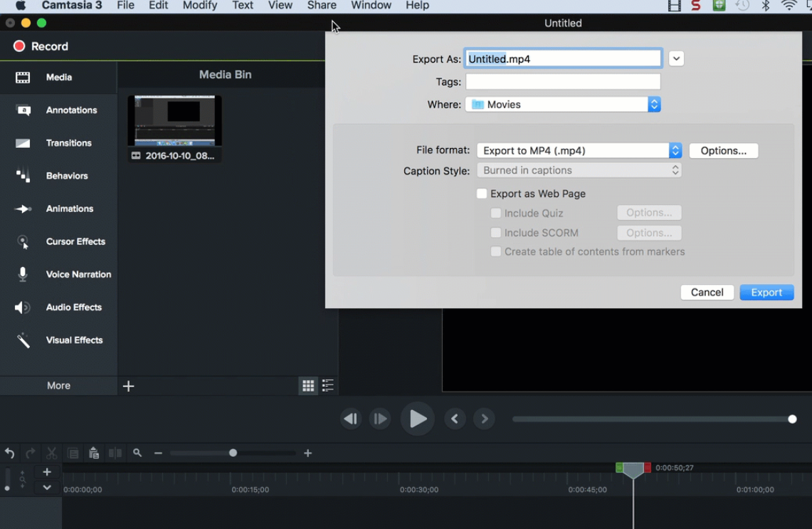Toggle the Include SCORM checkbox
The image size is (812, 529).
[x=495, y=233]
